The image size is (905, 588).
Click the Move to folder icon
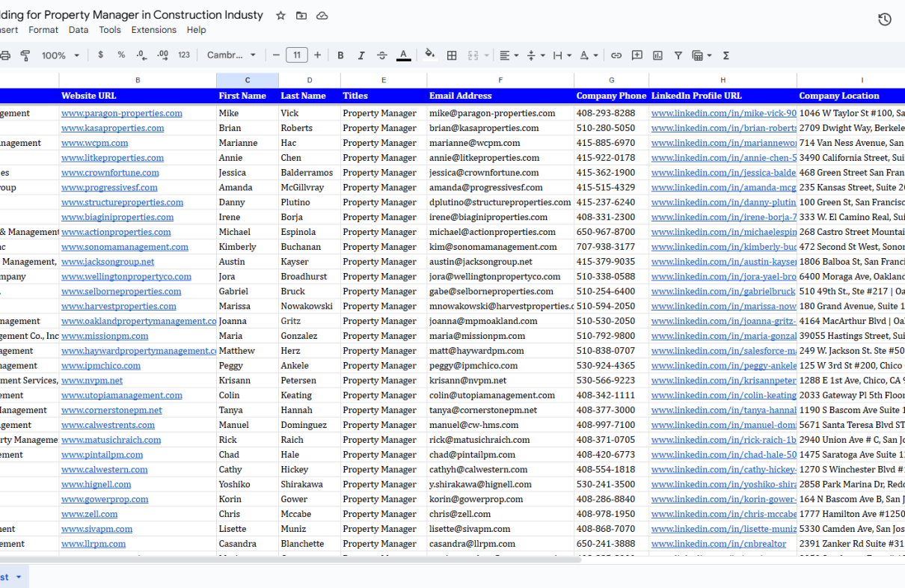pyautogui.click(x=301, y=15)
